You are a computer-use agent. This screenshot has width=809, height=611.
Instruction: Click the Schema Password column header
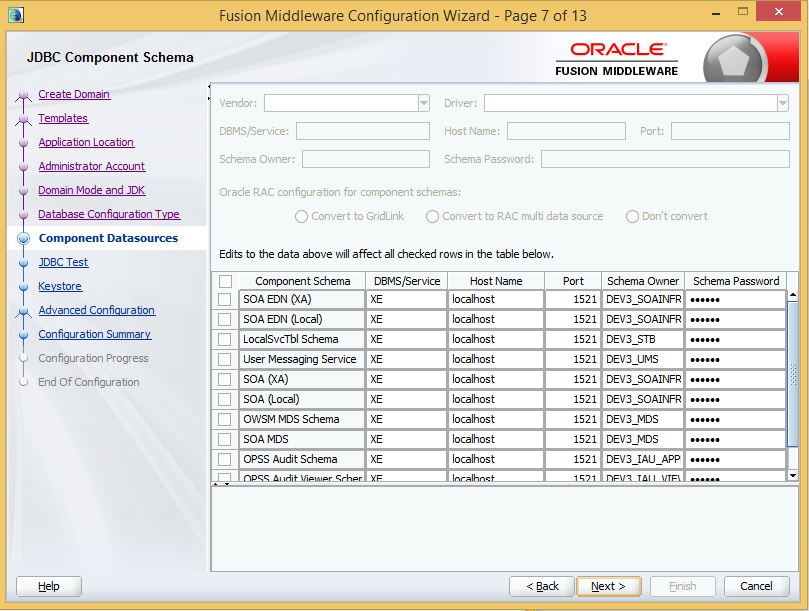tap(736, 281)
